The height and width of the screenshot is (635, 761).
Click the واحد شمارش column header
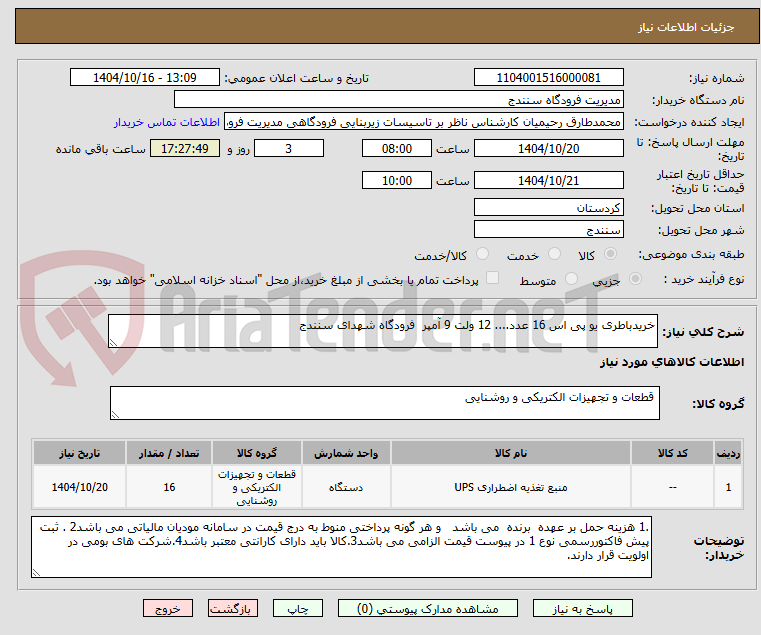pyautogui.click(x=346, y=453)
